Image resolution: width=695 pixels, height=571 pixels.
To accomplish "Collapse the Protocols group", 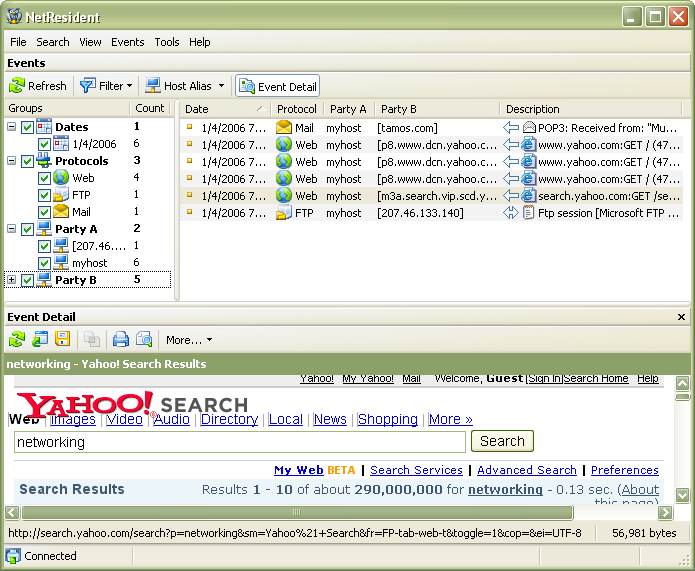I will coord(12,160).
